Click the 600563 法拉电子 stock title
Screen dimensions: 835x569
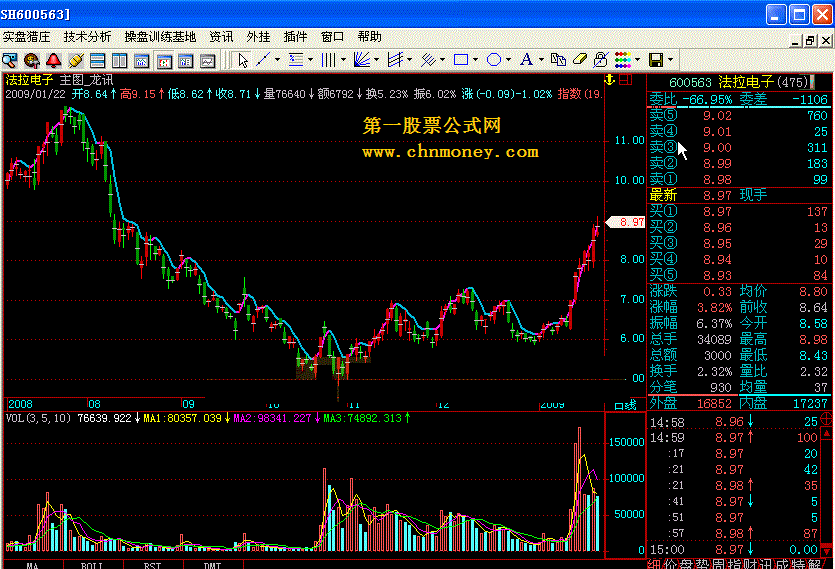tap(739, 82)
